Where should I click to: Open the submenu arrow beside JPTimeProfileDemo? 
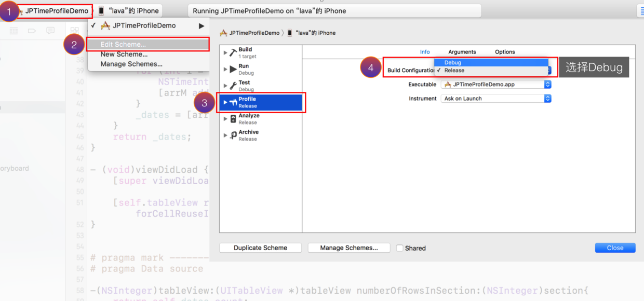point(202,26)
